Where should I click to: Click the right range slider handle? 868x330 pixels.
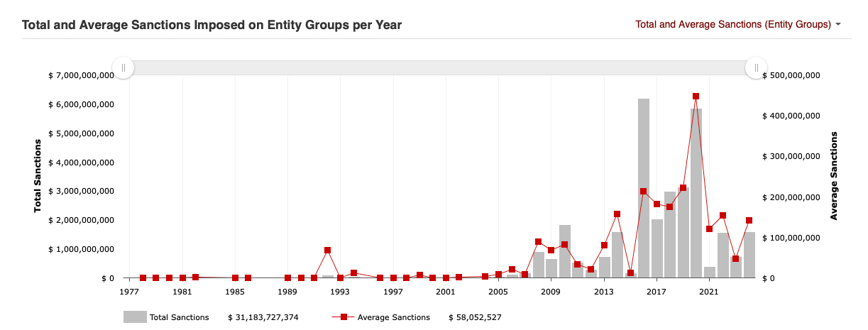757,67
